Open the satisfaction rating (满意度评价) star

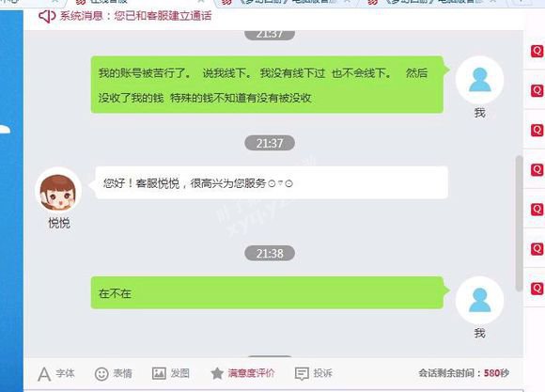coord(217,373)
